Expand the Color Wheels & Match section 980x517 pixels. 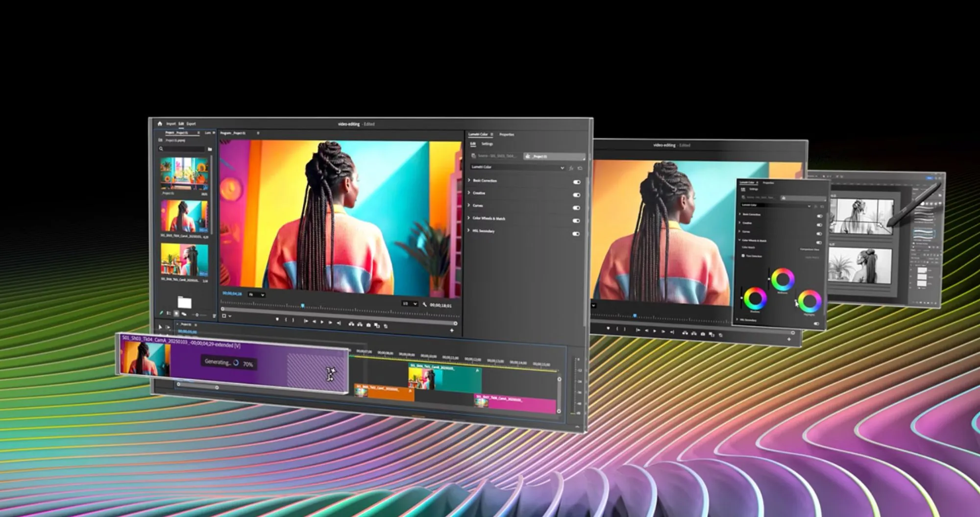(x=469, y=218)
